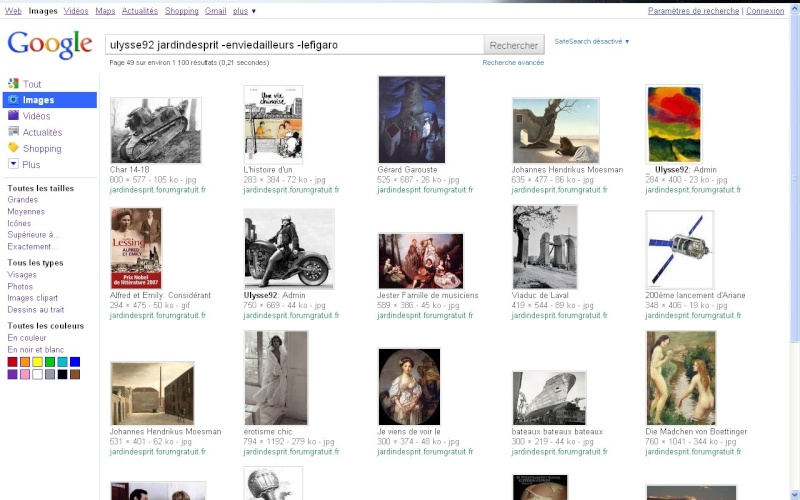Open the colorful Ulysse92 Admin painting thumbnail
The image size is (800, 500).
(x=674, y=124)
